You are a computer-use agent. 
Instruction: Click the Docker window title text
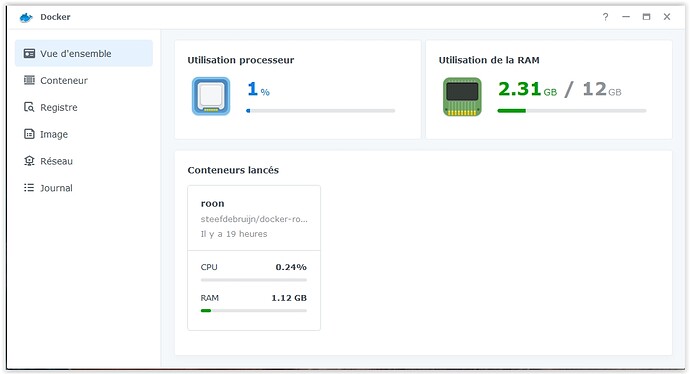(x=55, y=17)
